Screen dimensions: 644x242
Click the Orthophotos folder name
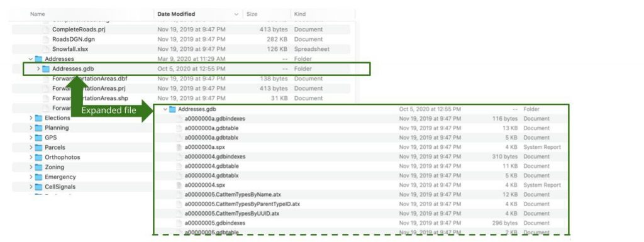tap(62, 158)
